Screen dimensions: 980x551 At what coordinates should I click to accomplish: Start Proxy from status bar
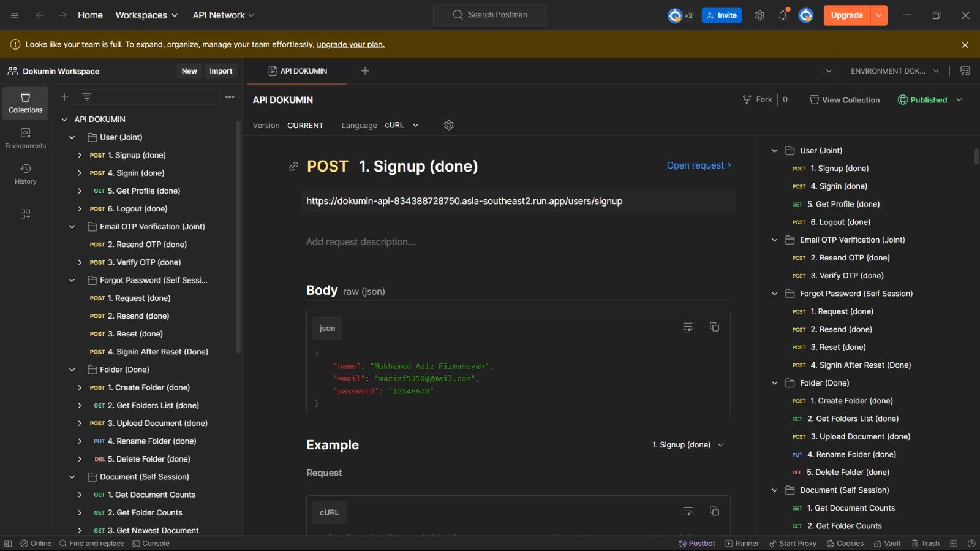pyautogui.click(x=793, y=544)
